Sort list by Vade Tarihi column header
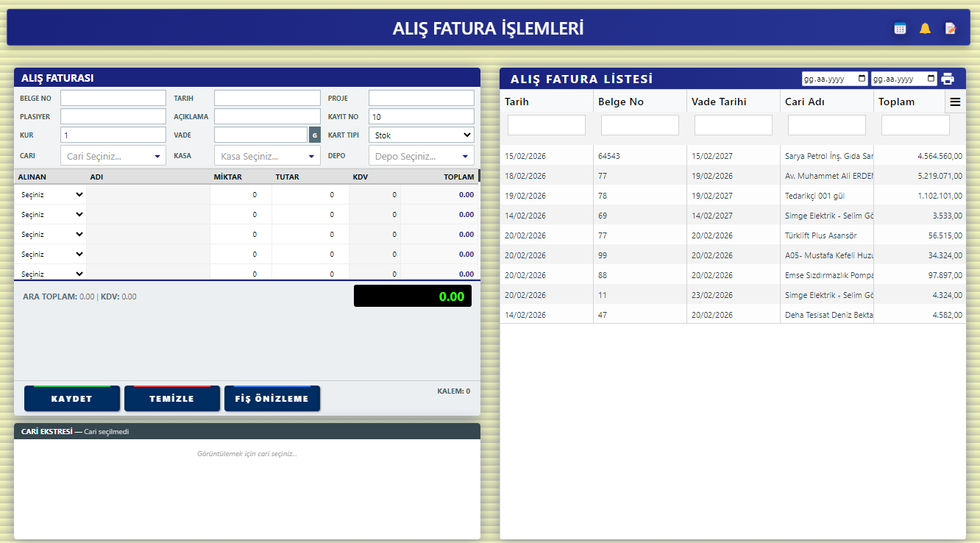This screenshot has width=980, height=543. (x=719, y=102)
